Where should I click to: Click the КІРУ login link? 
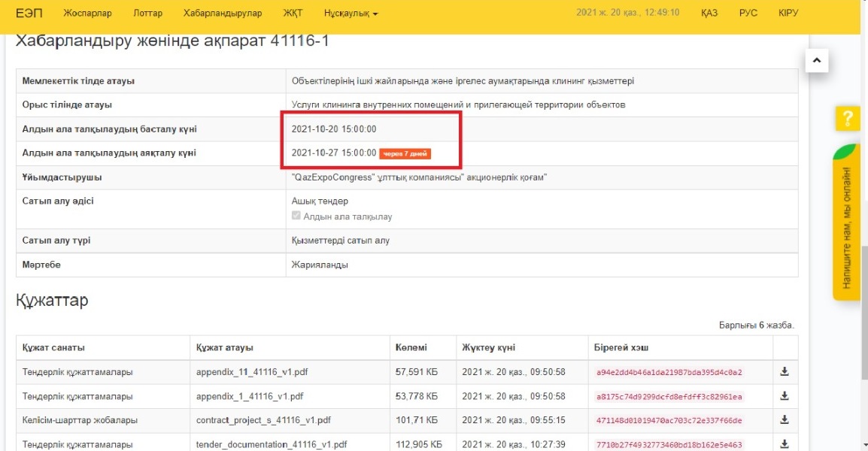coord(788,14)
